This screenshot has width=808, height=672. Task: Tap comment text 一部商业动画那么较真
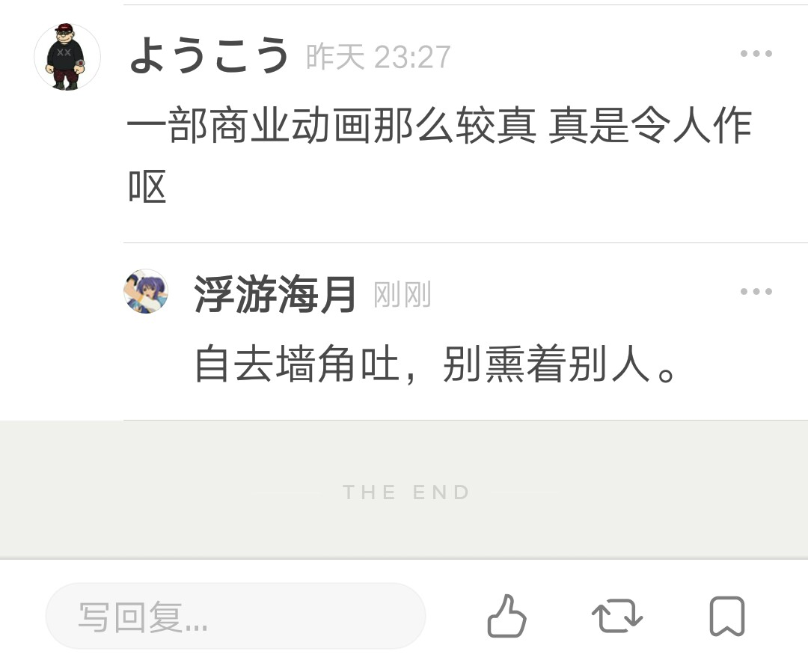(x=331, y=125)
